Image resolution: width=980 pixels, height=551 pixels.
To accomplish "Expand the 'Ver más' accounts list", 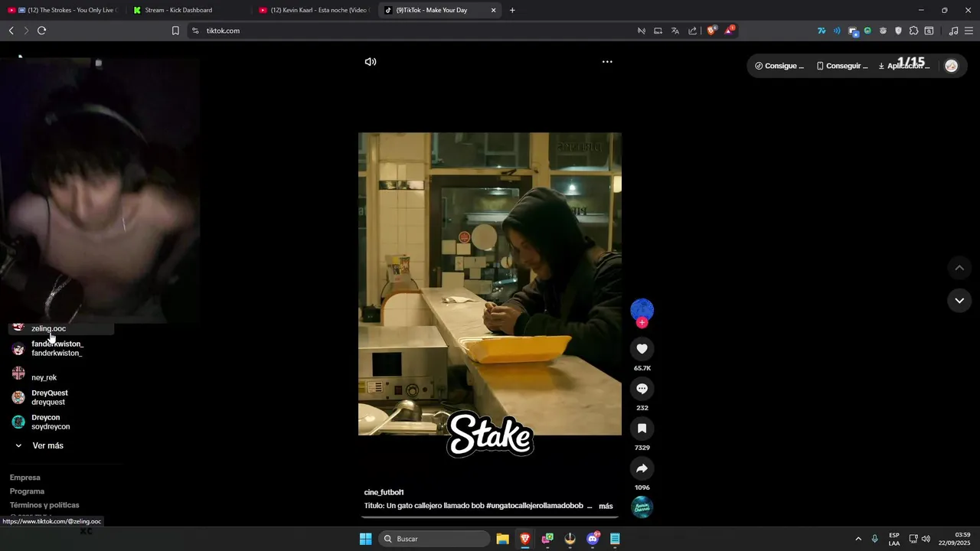I will pyautogui.click(x=40, y=445).
